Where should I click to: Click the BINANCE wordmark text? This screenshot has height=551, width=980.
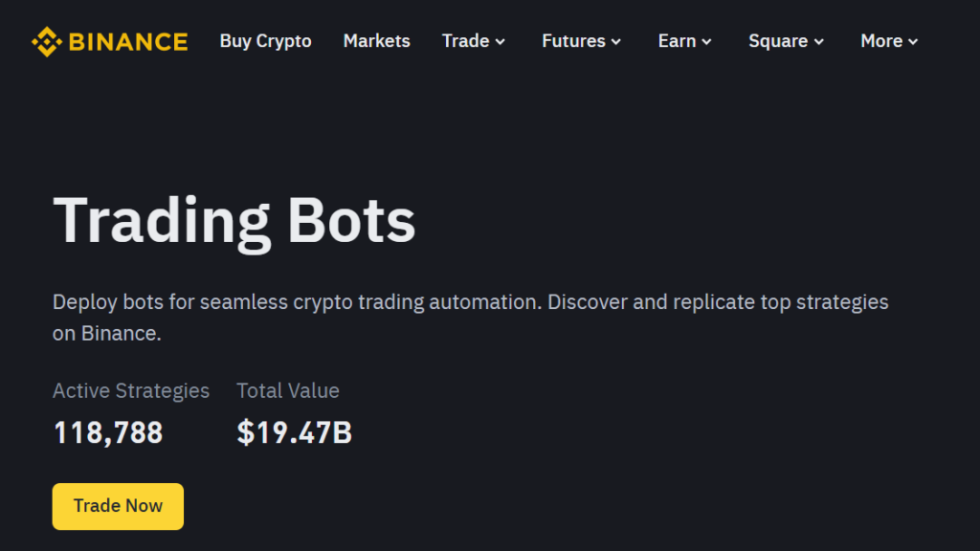coord(128,42)
